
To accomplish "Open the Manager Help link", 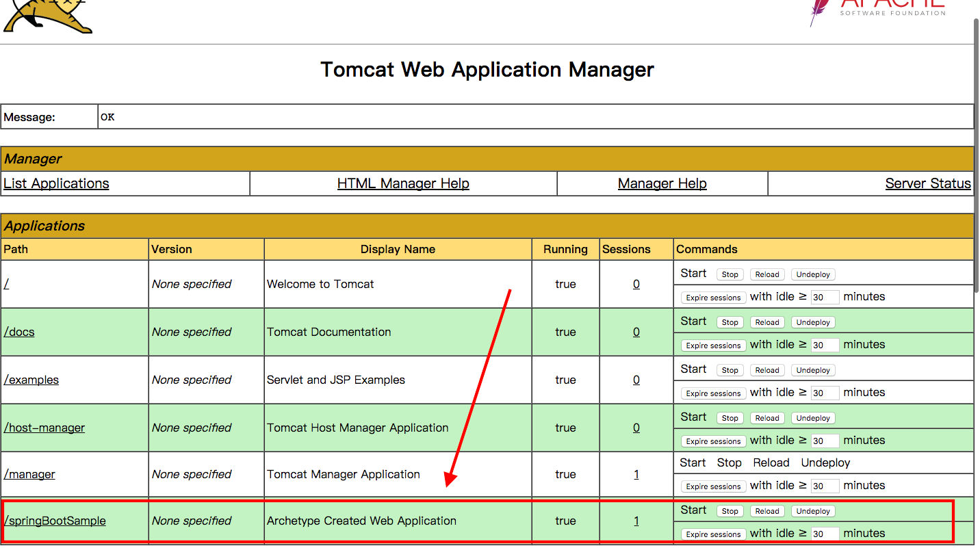I will point(662,183).
